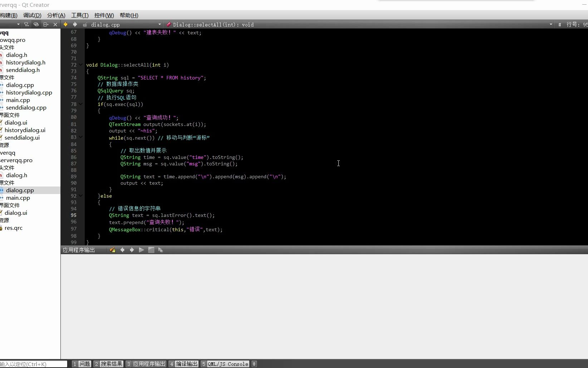The image size is (588, 368).
Task: Go to previous item in output pane
Action: coord(122,250)
